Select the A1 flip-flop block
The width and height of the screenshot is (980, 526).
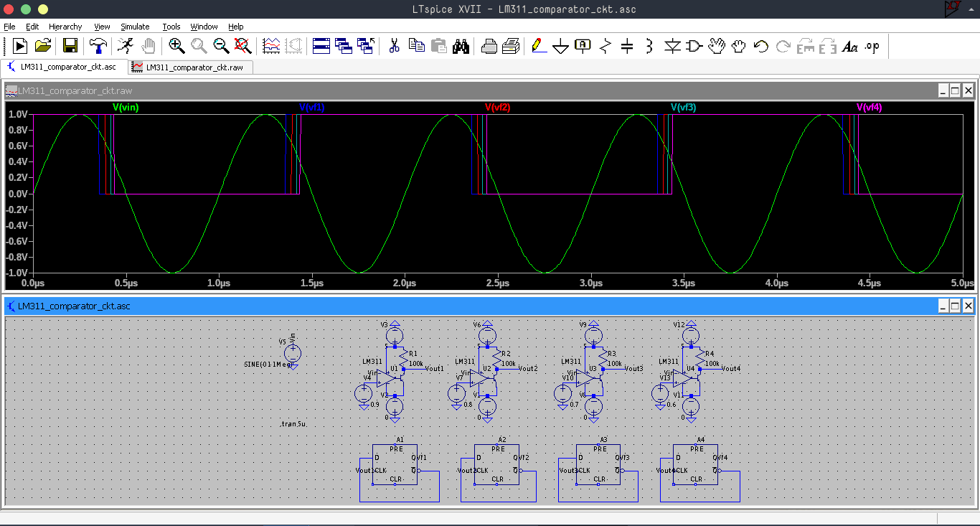[x=395, y=465]
